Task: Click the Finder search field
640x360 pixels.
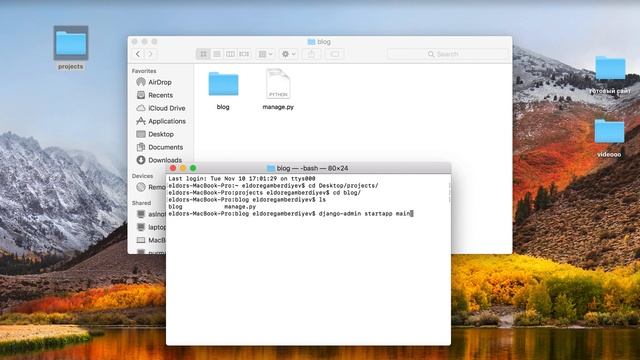Action: 447,54
